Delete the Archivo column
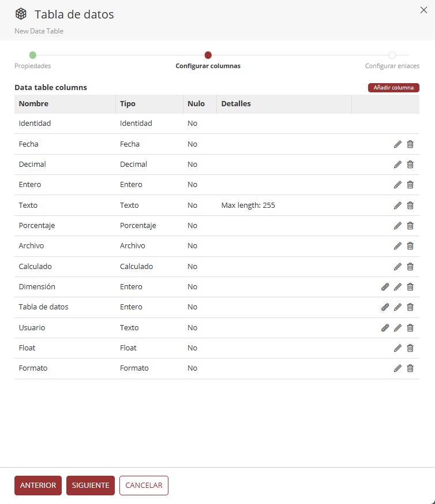435x504 pixels. pyautogui.click(x=410, y=246)
